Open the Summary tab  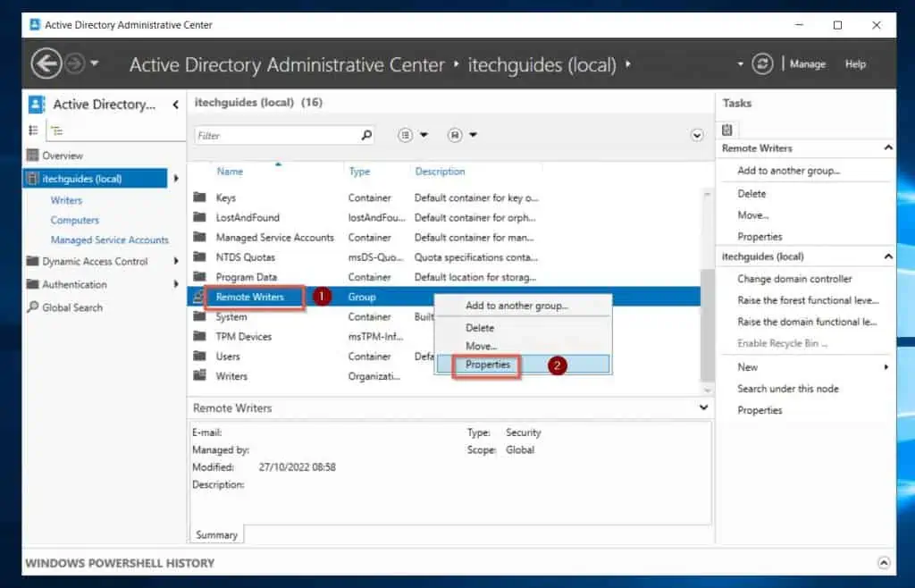[216, 535]
